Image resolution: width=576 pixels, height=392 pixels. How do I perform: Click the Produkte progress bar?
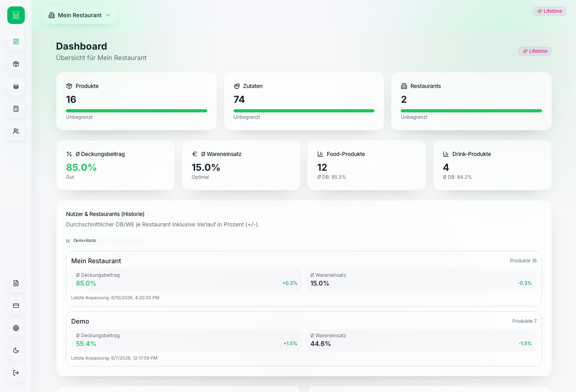136,111
